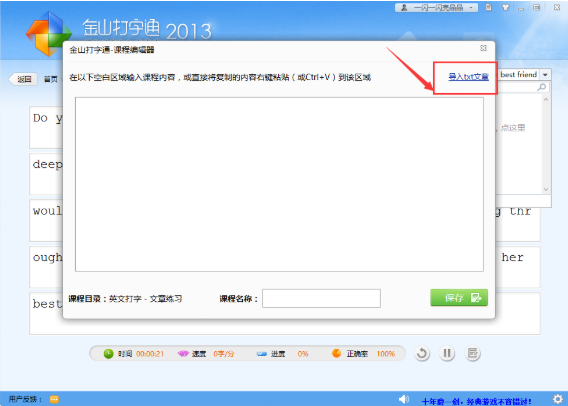Click inside the blank course content area
This screenshot has width=568, height=406.
click(x=279, y=184)
